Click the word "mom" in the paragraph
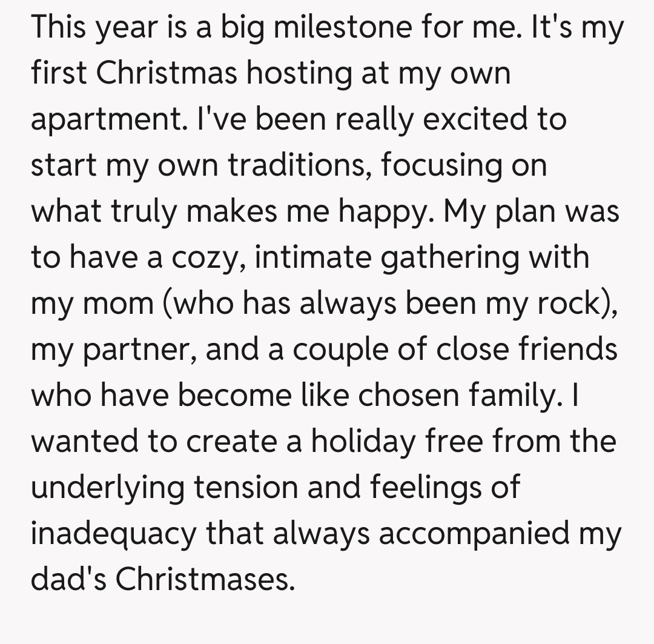The width and height of the screenshot is (654, 644). 120,304
